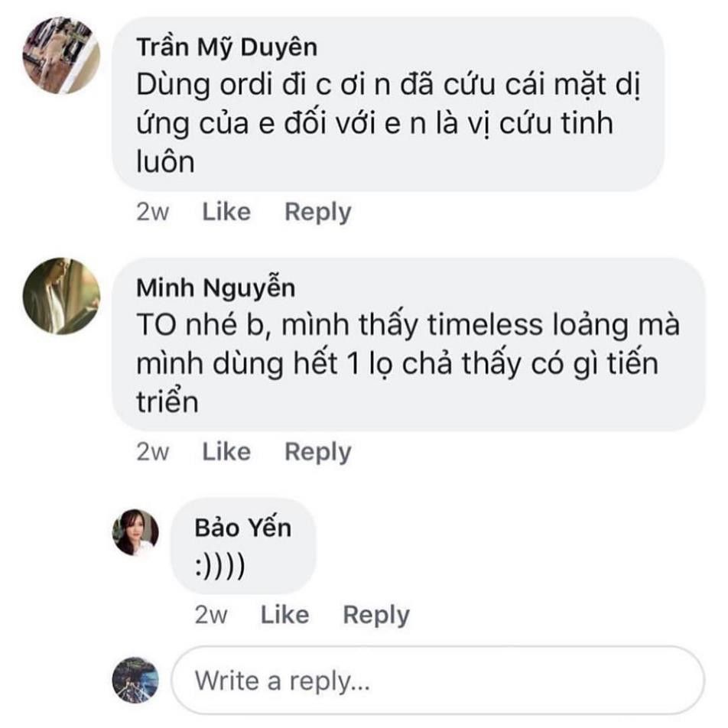Reply to Bảo Yến's comment
The image size is (728, 728).
pyautogui.click(x=375, y=615)
